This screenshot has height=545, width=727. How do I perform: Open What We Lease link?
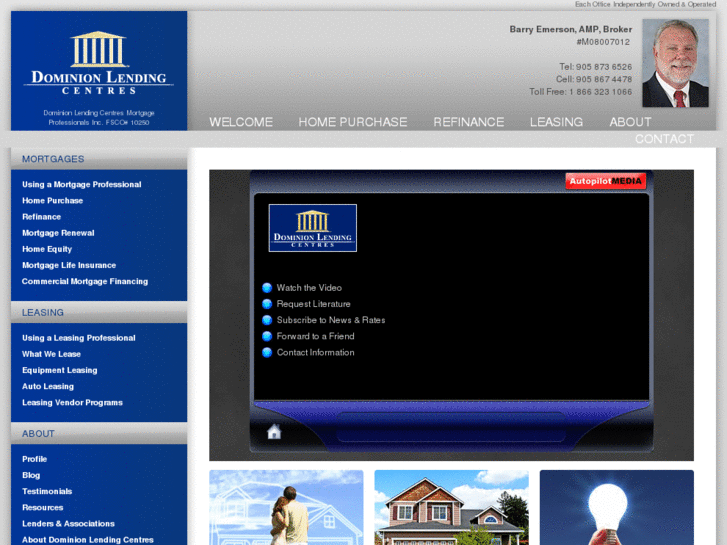coord(51,354)
